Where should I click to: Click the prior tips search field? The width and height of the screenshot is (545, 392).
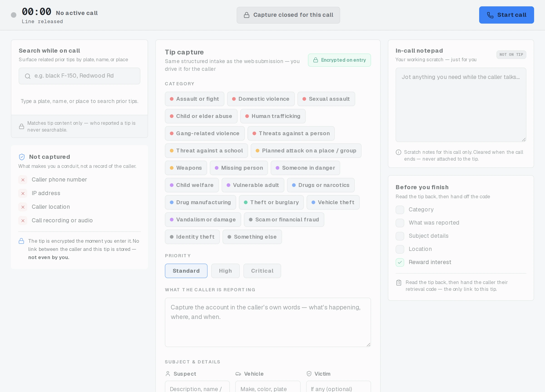pos(79,76)
